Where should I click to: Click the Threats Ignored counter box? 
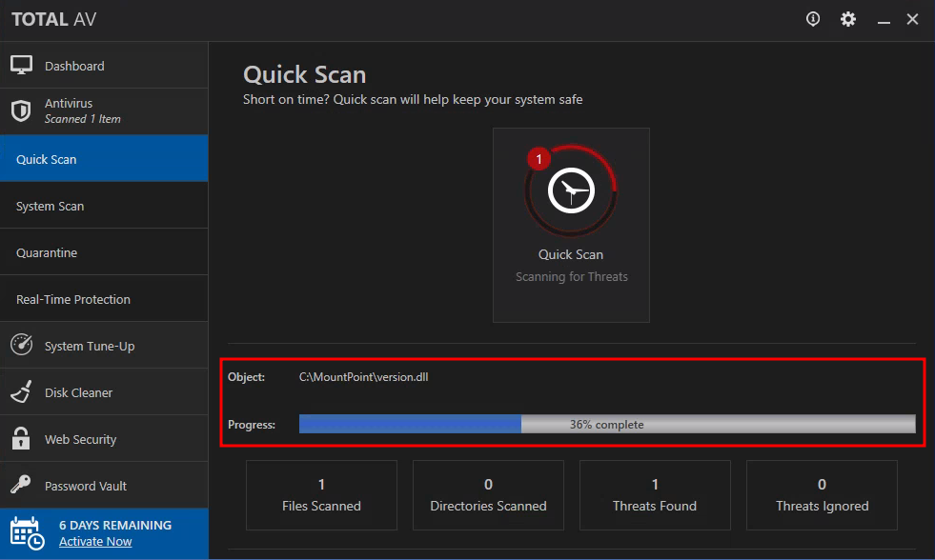pyautogui.click(x=822, y=495)
